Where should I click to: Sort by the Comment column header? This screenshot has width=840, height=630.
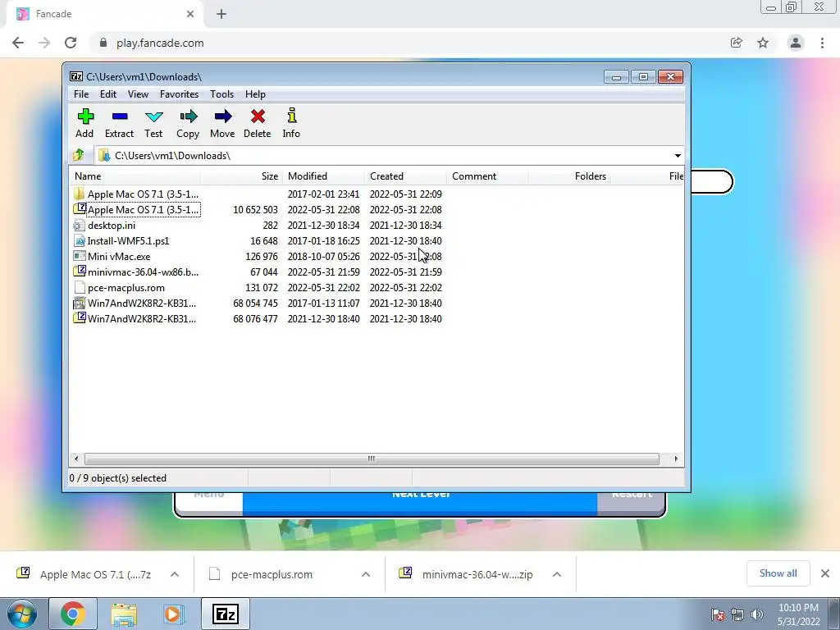[x=487, y=176]
